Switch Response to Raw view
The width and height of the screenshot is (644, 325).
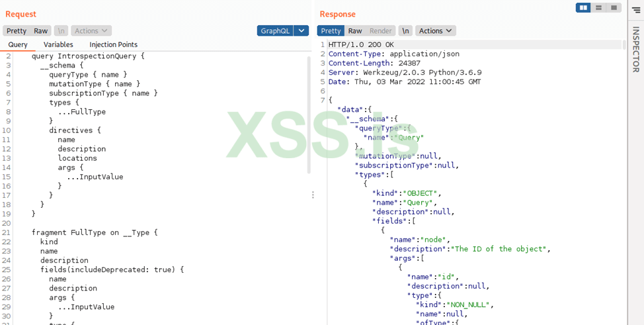pos(355,31)
